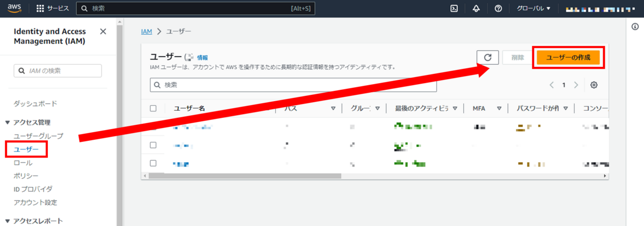Image resolution: width=644 pixels, height=226 pixels.
Task: Open the notifications bell
Action: (x=476, y=9)
